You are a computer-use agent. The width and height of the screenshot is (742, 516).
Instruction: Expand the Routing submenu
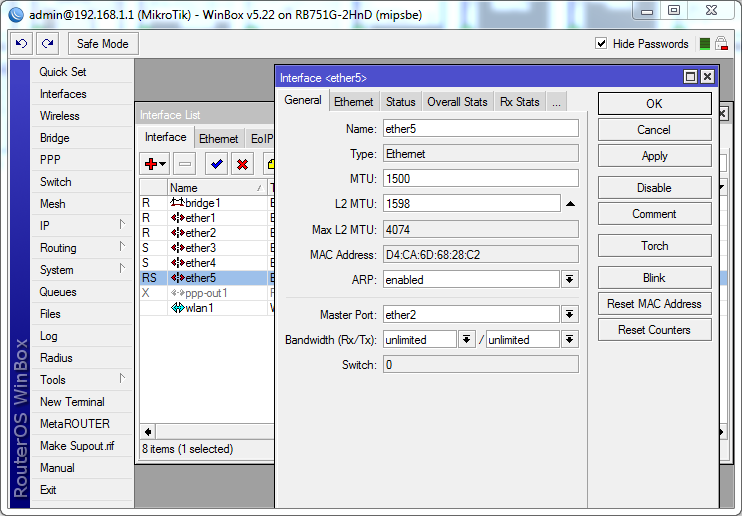coord(122,247)
